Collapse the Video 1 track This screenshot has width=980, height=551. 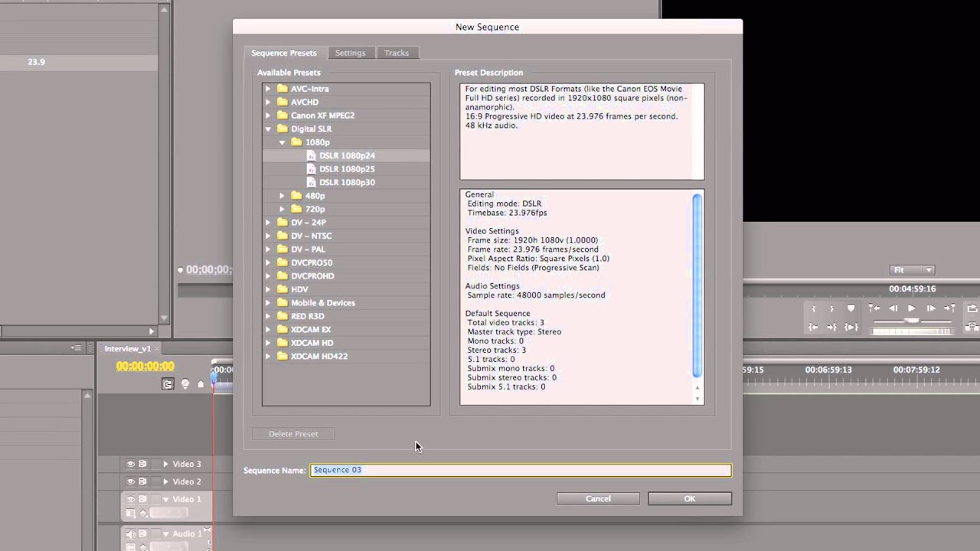165,499
